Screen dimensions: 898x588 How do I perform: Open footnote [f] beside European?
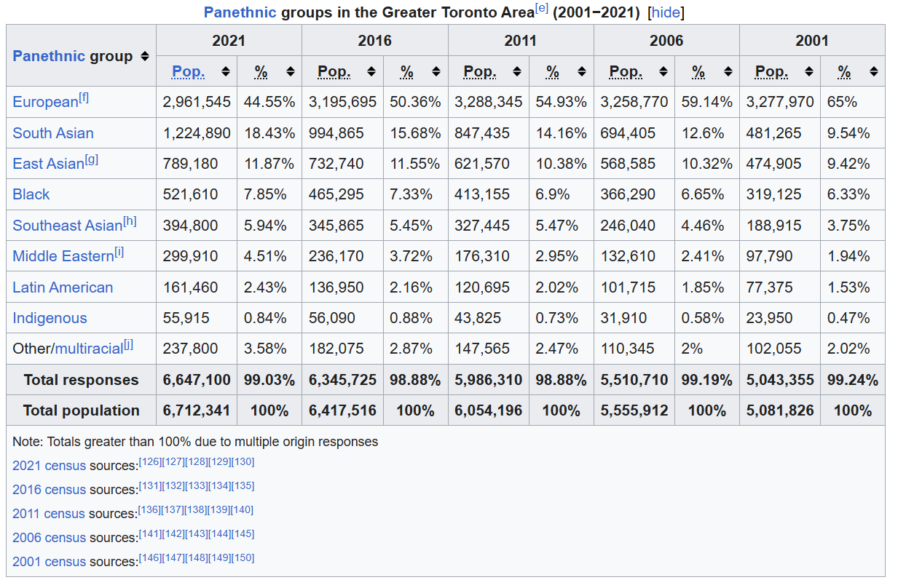pos(84,98)
